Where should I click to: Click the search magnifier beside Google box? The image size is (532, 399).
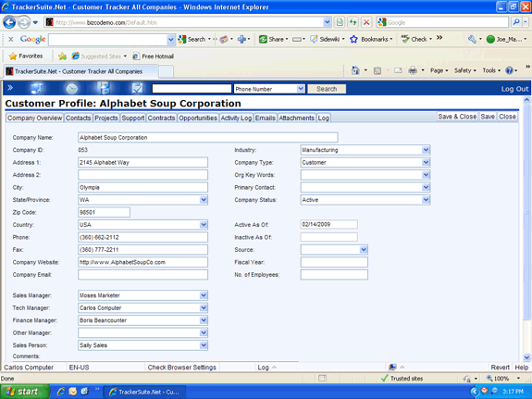[516, 22]
